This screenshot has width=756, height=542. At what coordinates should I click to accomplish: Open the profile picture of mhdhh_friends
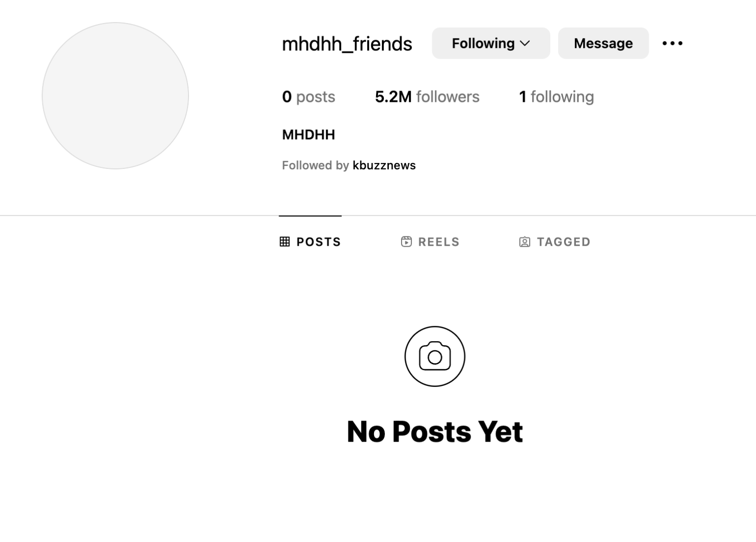pos(115,96)
